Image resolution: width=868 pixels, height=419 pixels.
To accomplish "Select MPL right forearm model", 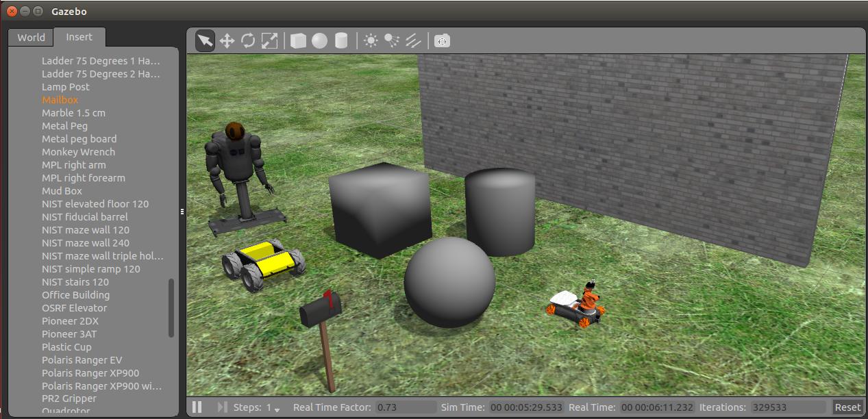I will point(84,177).
